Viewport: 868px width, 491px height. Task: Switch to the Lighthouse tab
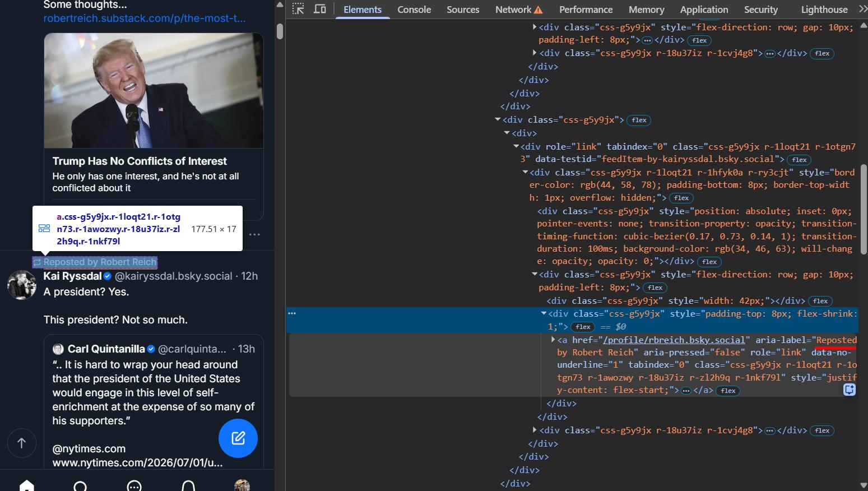[824, 10]
